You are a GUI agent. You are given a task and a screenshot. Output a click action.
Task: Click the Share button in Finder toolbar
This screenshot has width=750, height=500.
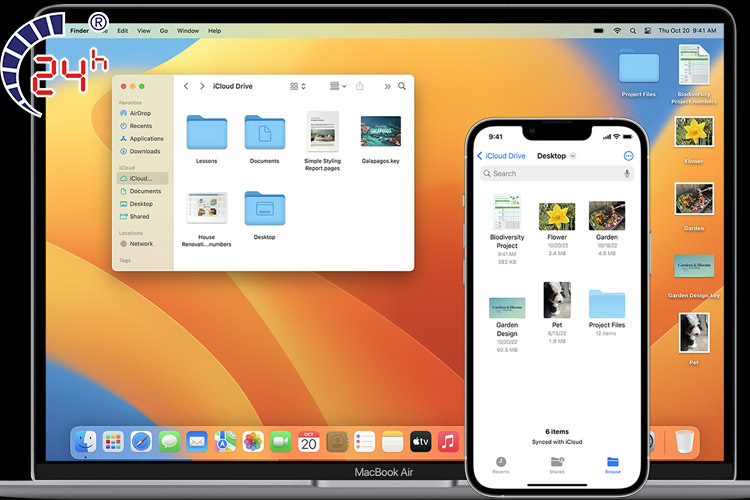click(360, 86)
